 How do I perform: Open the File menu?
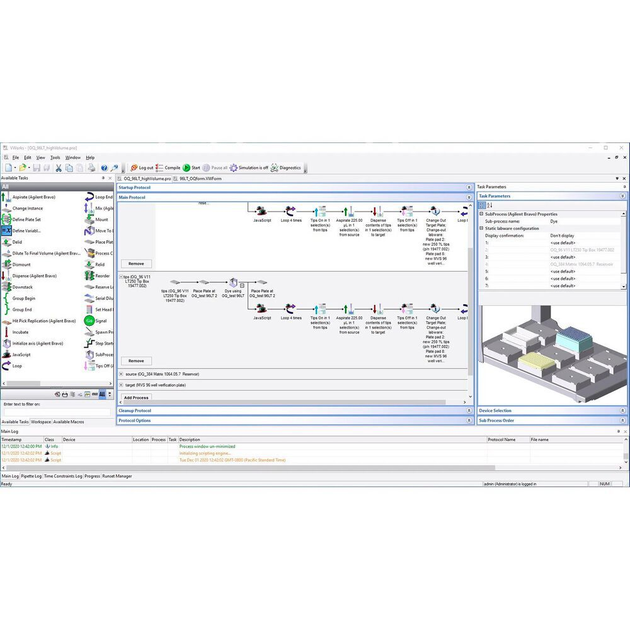[15, 158]
